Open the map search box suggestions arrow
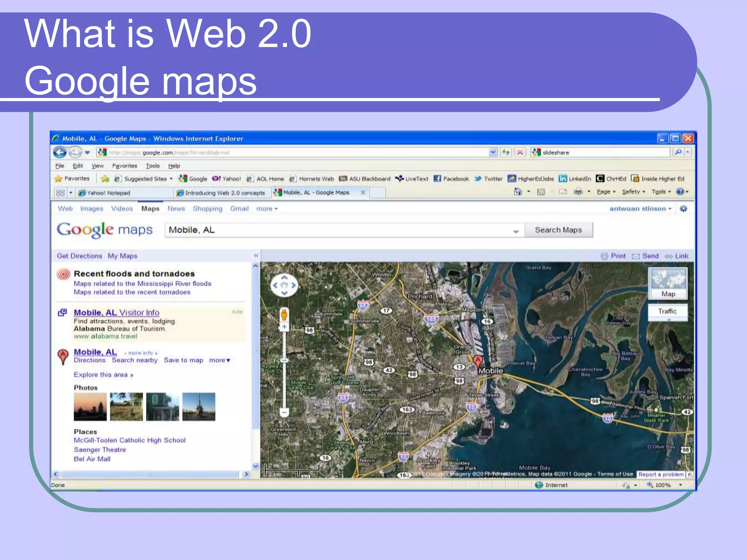Viewport: 747px width, 560px height. (516, 231)
